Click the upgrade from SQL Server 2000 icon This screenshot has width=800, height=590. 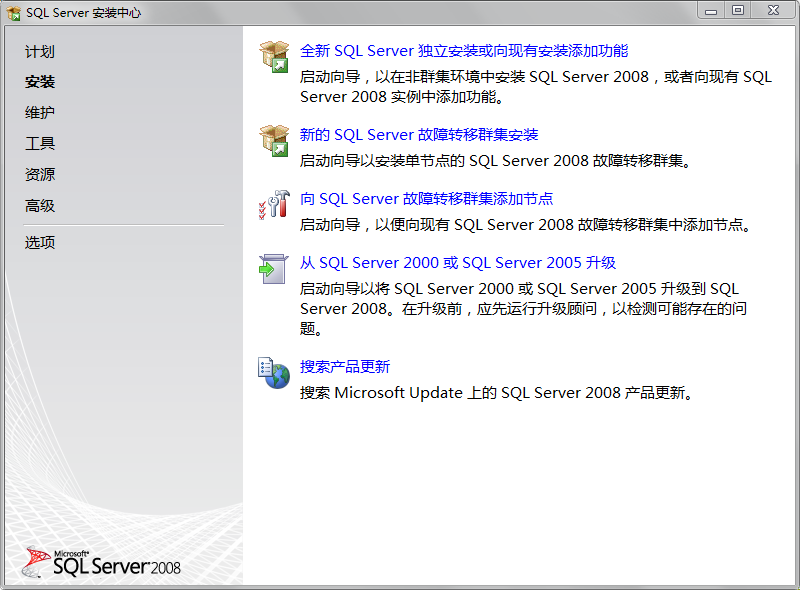click(x=273, y=268)
